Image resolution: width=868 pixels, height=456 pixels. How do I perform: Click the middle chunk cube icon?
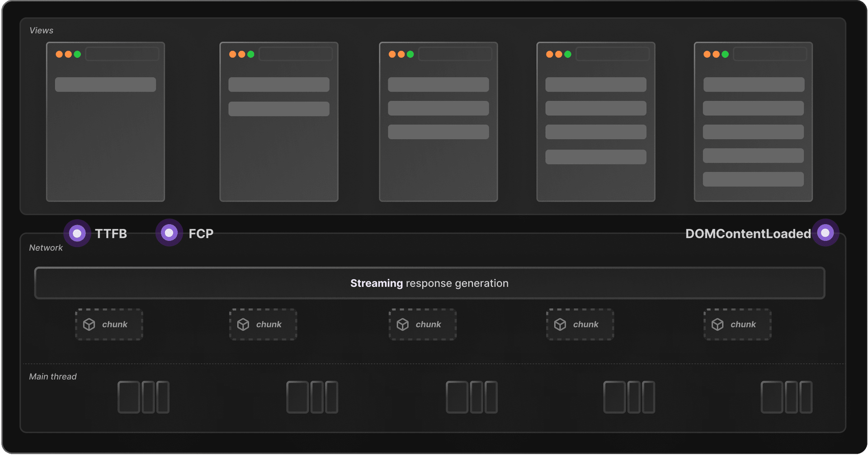point(402,324)
